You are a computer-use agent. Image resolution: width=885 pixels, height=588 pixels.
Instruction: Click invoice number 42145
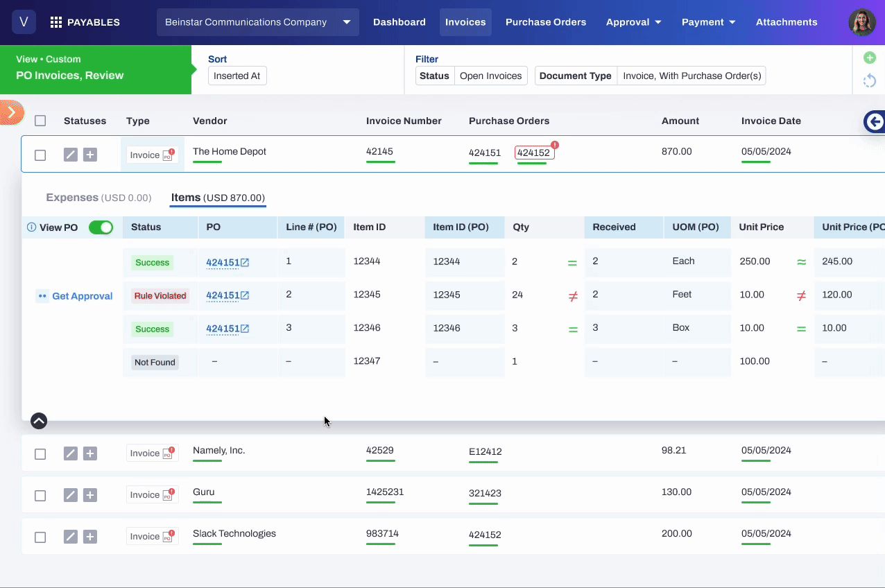379,151
